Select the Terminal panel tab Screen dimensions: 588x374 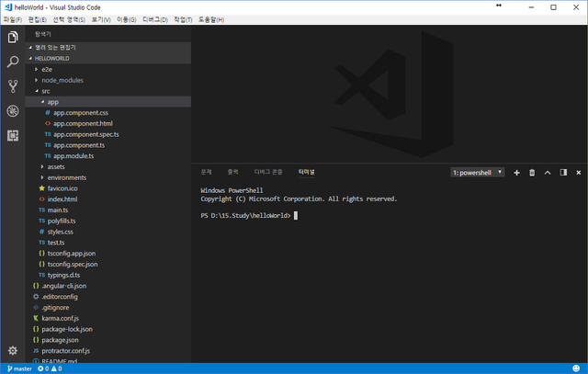pos(306,172)
